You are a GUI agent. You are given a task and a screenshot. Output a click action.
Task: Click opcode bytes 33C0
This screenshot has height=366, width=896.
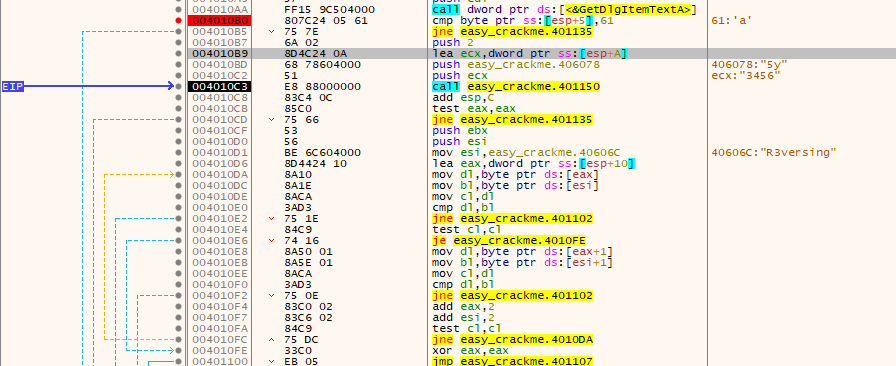[x=297, y=351]
